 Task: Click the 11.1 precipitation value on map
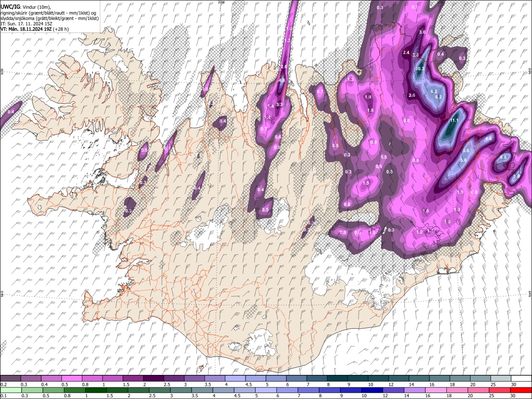(x=454, y=121)
